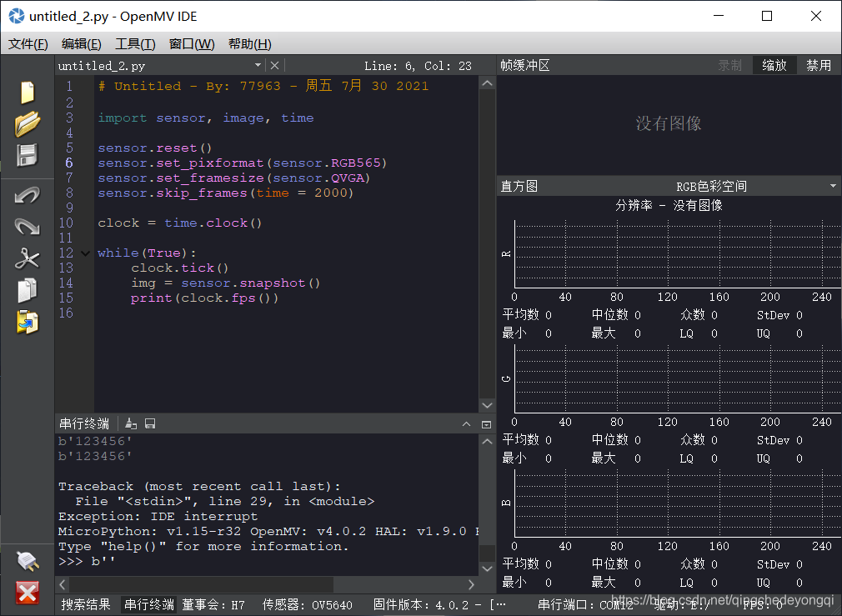The image size is (842, 616).
Task: Click the Line: 6, Col: 23 indicator
Action: 418,66
